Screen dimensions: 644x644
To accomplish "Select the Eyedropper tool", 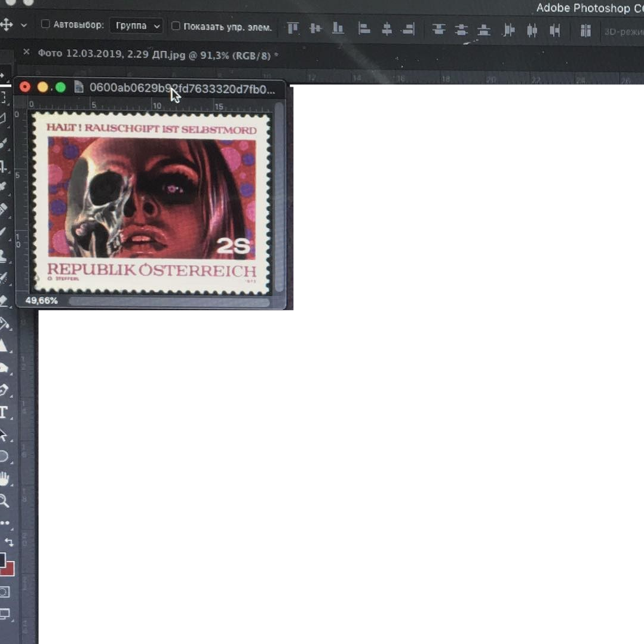I will [4, 187].
